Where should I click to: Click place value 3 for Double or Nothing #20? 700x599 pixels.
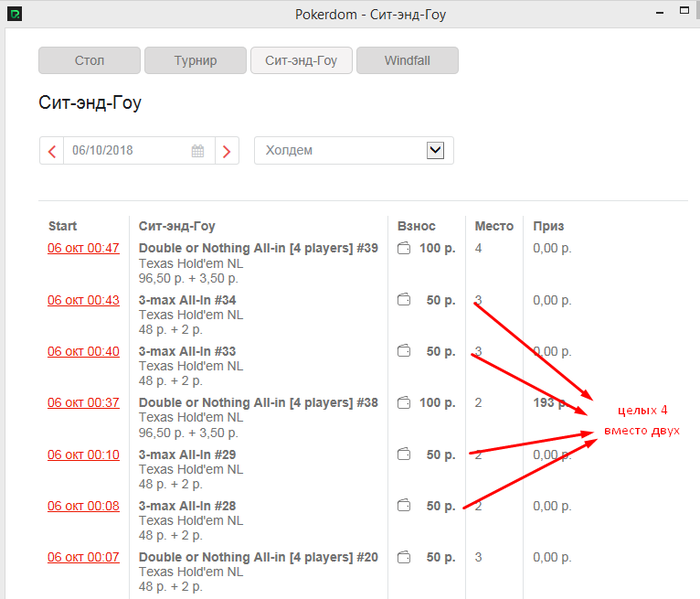click(x=478, y=557)
